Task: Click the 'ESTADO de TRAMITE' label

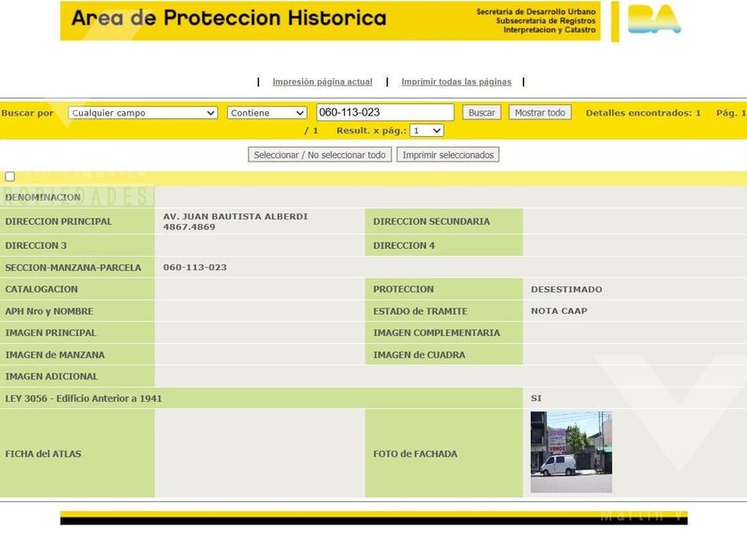Action: pyautogui.click(x=420, y=311)
